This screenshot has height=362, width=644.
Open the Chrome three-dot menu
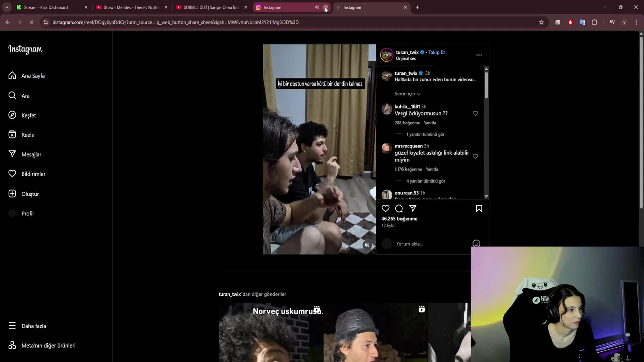(636, 22)
